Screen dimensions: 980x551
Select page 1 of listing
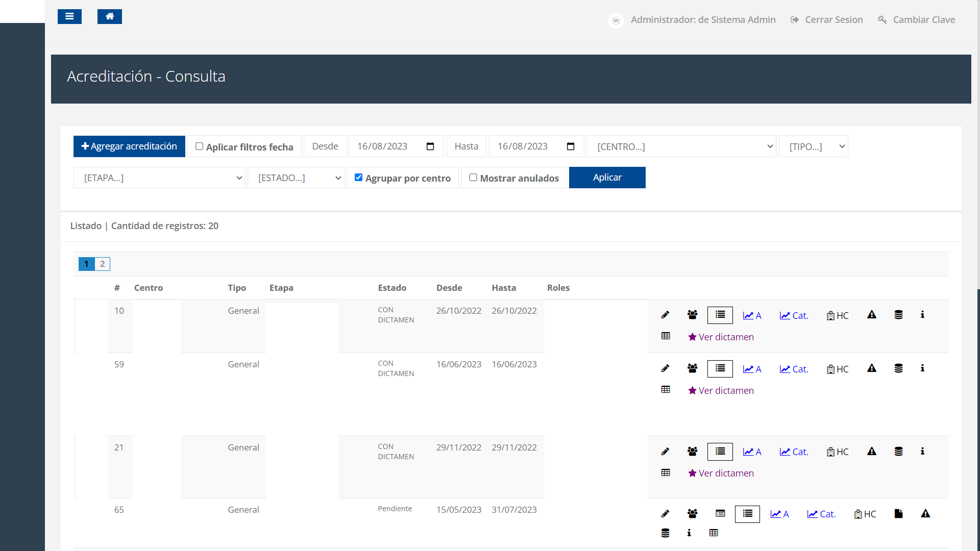[86, 264]
